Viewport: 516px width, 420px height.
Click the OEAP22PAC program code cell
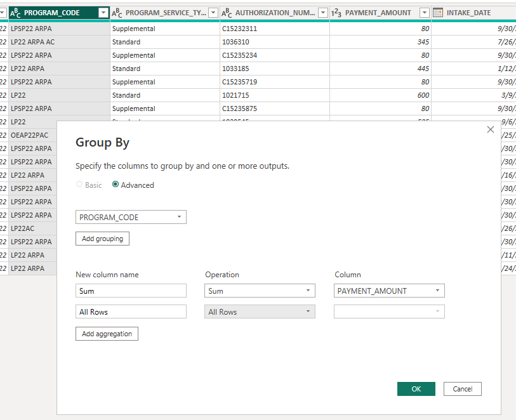32,135
